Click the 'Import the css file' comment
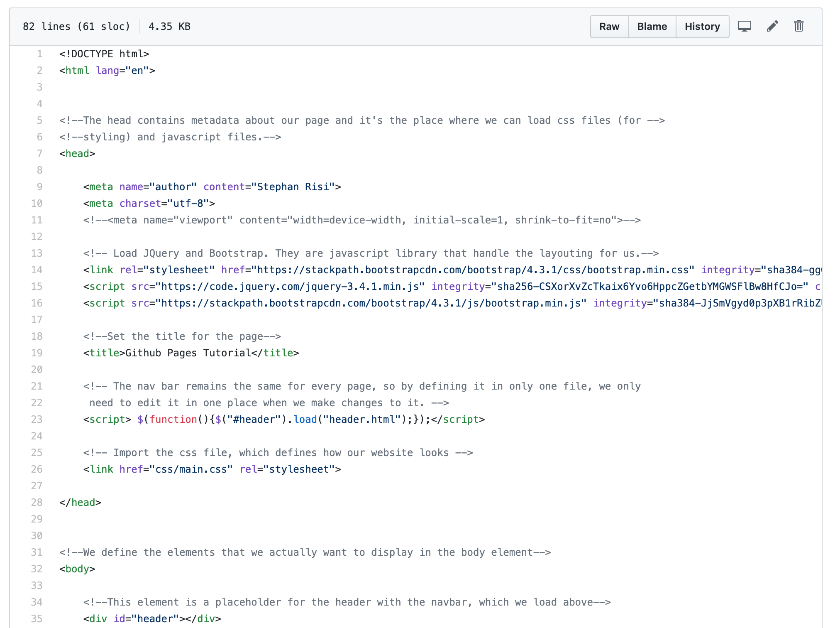 (x=278, y=453)
